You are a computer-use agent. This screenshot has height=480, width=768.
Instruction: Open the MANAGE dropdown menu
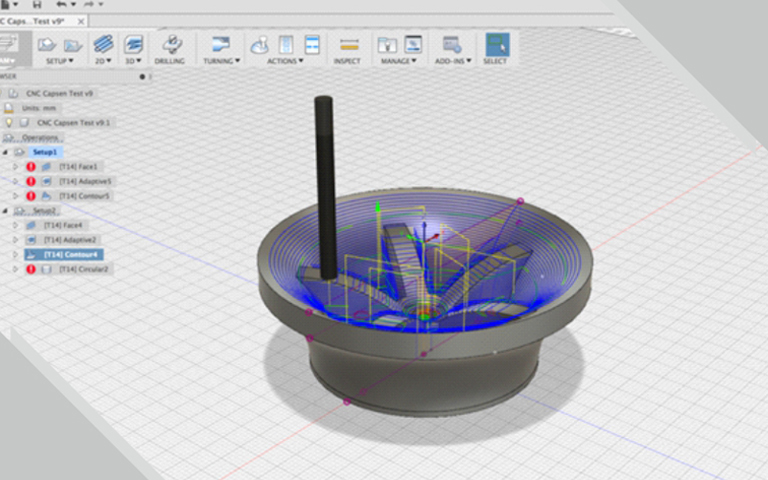pyautogui.click(x=399, y=61)
